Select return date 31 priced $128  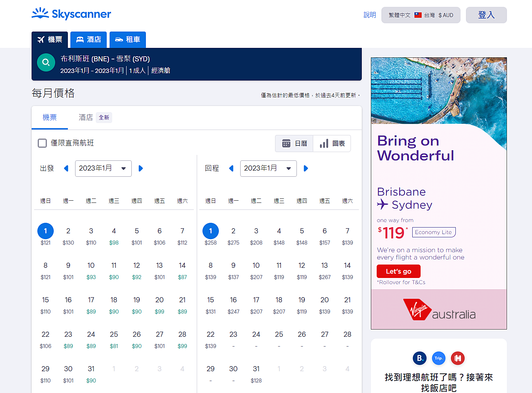click(x=256, y=374)
